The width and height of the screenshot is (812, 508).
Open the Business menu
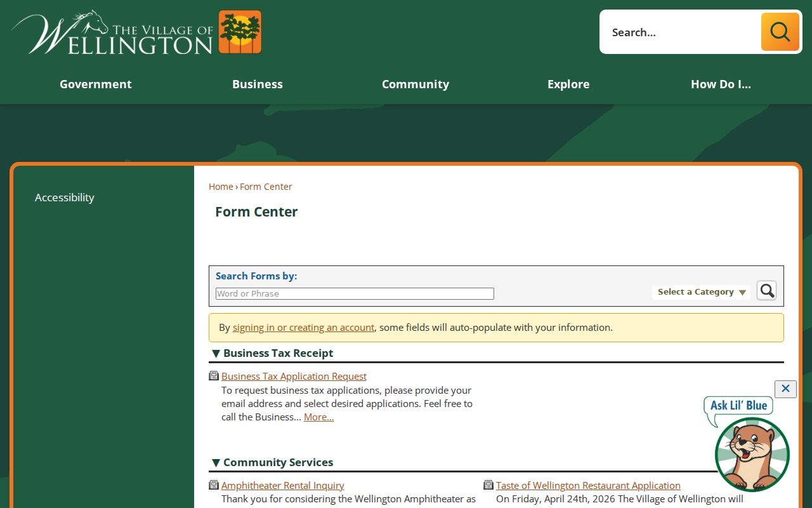pyautogui.click(x=258, y=84)
